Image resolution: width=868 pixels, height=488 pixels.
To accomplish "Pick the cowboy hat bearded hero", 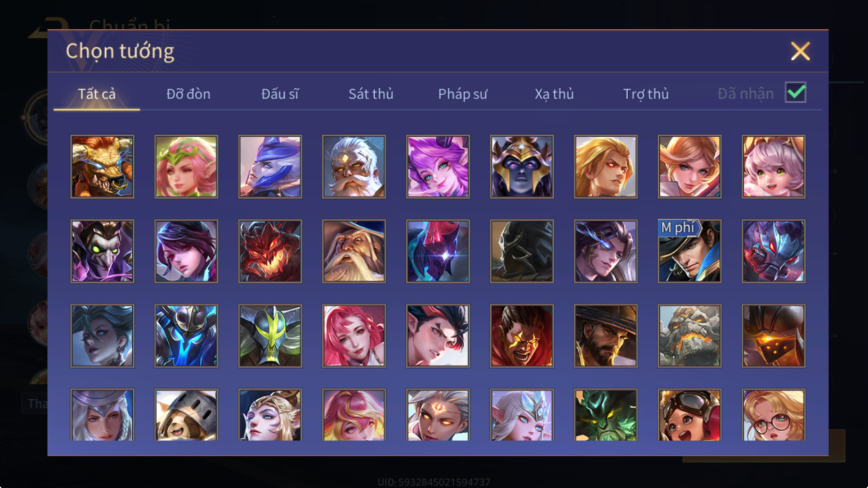I will pos(606,336).
